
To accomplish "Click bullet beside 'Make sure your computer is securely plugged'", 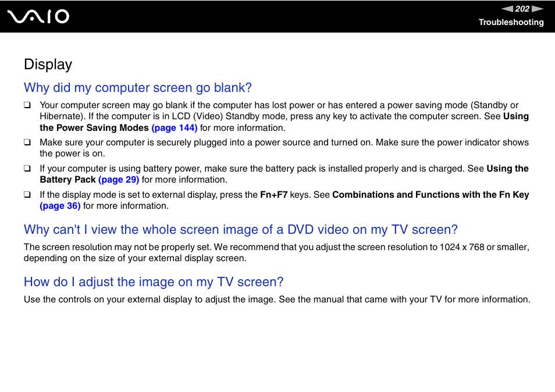I will click(x=27, y=142).
